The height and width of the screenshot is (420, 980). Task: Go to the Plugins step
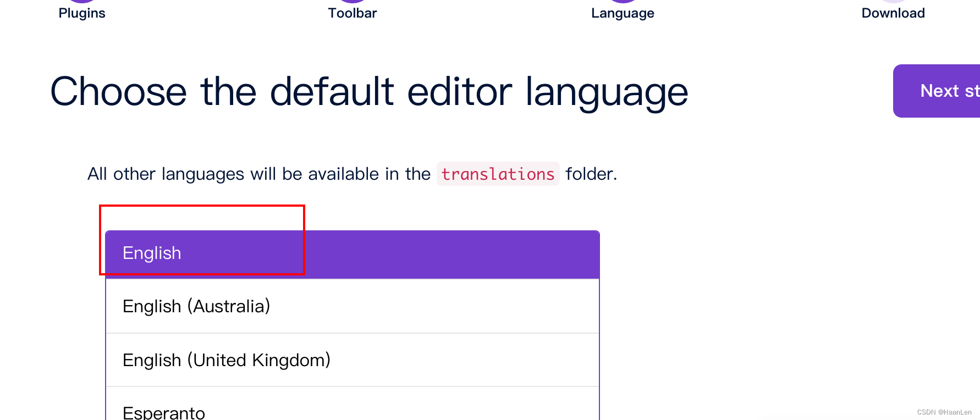click(x=82, y=12)
